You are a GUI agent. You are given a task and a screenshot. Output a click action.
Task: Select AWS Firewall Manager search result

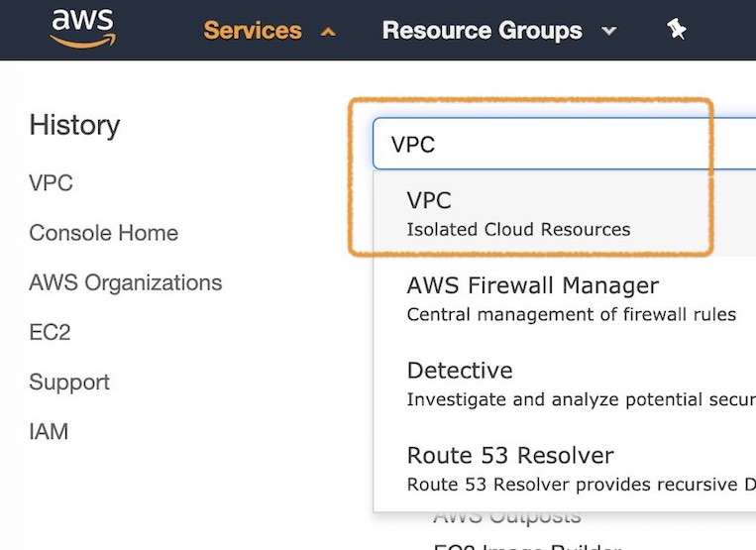565,299
